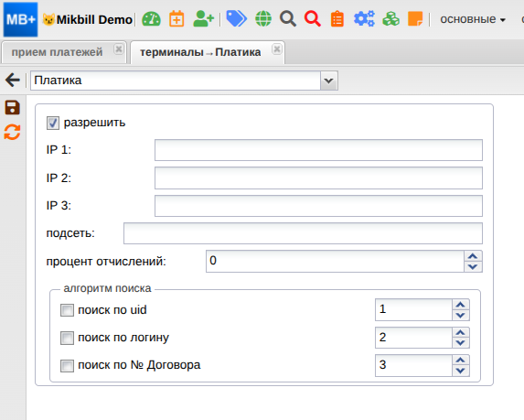Enable поиск по uid checkbox
This screenshot has height=420, width=524.
click(x=67, y=310)
